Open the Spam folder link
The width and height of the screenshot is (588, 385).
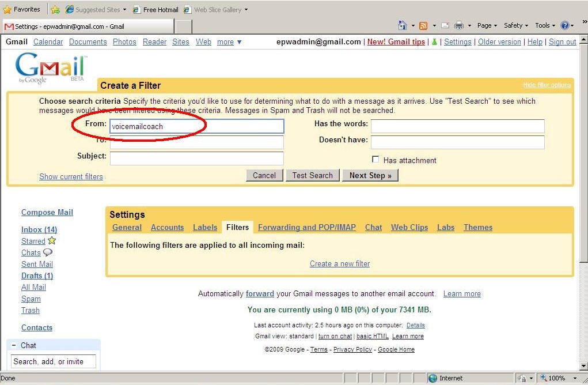tap(31, 299)
